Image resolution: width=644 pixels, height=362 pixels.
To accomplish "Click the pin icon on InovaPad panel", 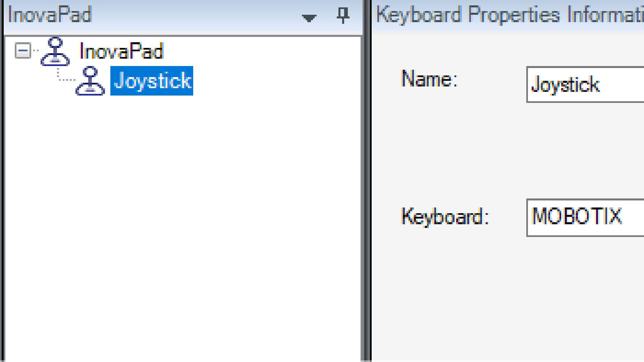I will coord(342,15).
